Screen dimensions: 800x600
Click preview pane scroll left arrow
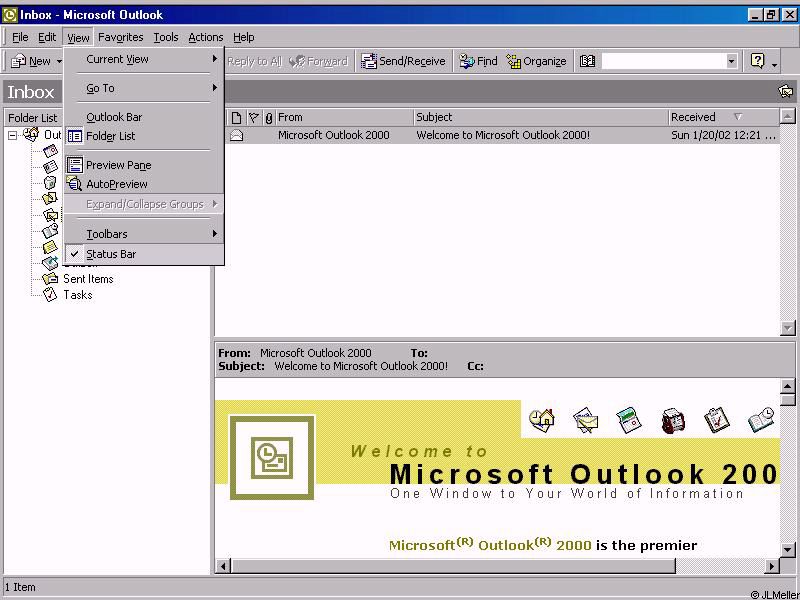pos(223,566)
